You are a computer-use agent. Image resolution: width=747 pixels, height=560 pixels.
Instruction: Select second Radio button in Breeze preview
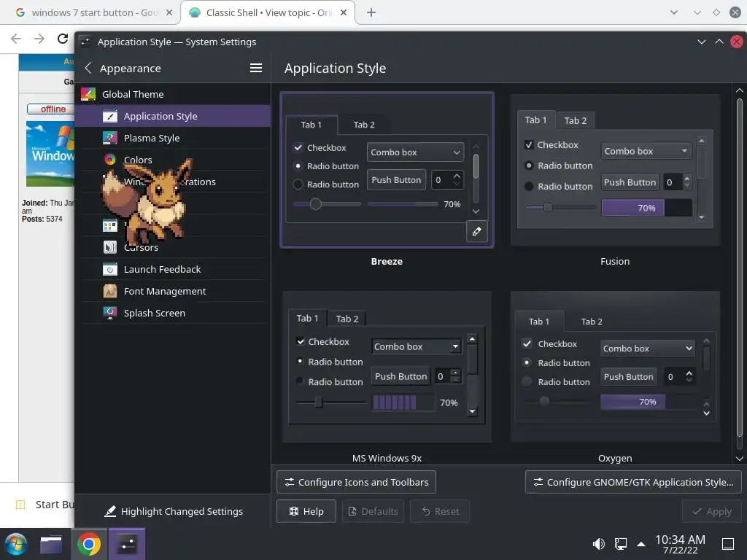(298, 184)
